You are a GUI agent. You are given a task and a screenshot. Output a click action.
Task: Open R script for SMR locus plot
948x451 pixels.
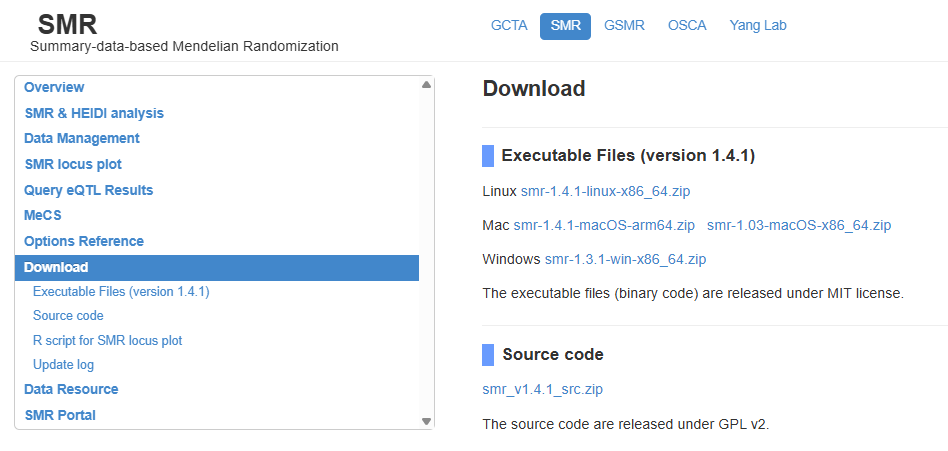(107, 340)
